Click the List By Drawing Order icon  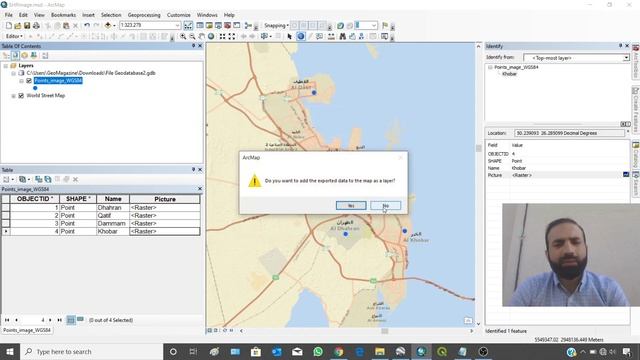point(6,55)
